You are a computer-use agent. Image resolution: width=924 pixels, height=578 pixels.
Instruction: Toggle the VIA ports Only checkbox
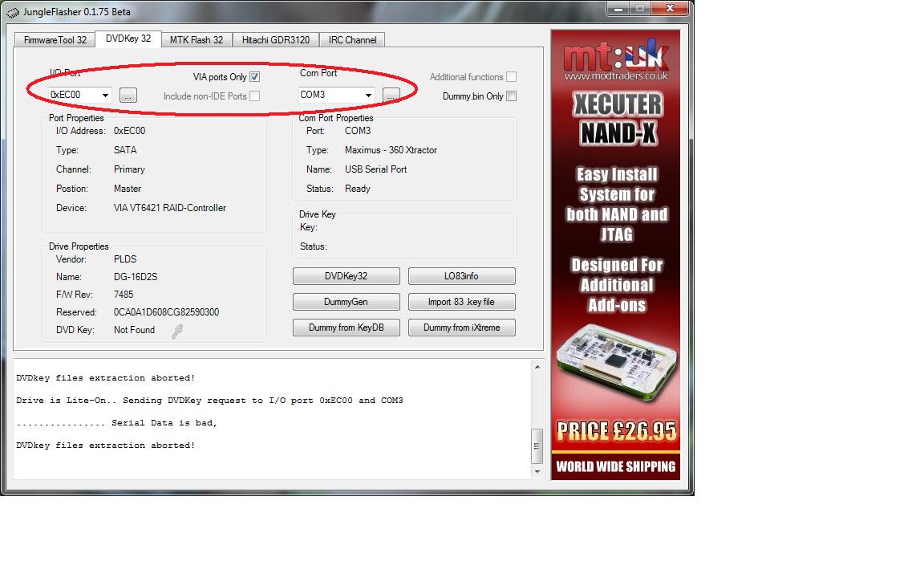[254, 77]
